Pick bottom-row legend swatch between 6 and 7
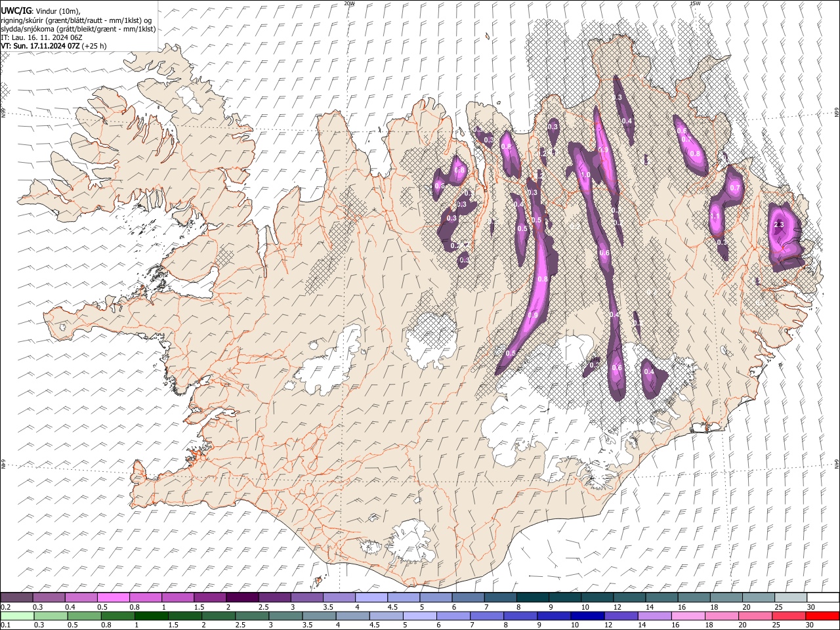840x630 pixels. coord(453,616)
